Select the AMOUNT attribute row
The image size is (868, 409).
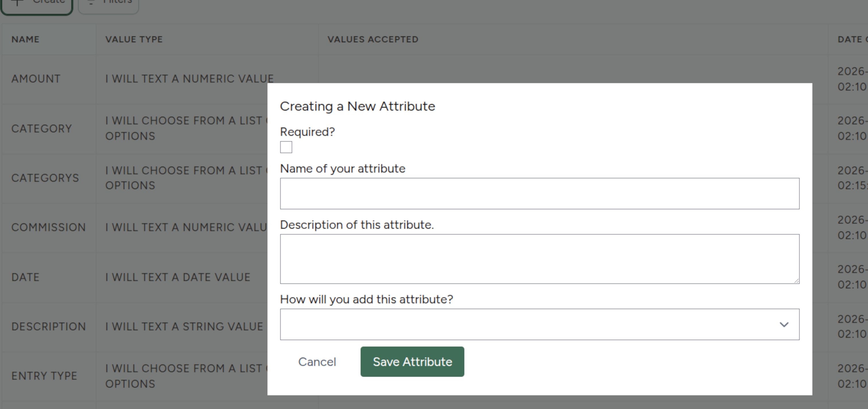[x=36, y=79]
